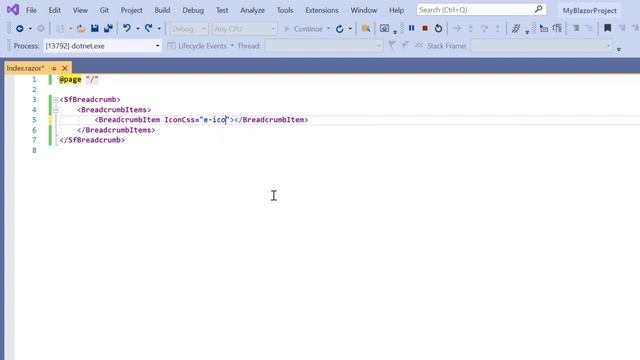The height and width of the screenshot is (360, 640).
Task: Pause debugging with Break All icon
Action: 411,28
